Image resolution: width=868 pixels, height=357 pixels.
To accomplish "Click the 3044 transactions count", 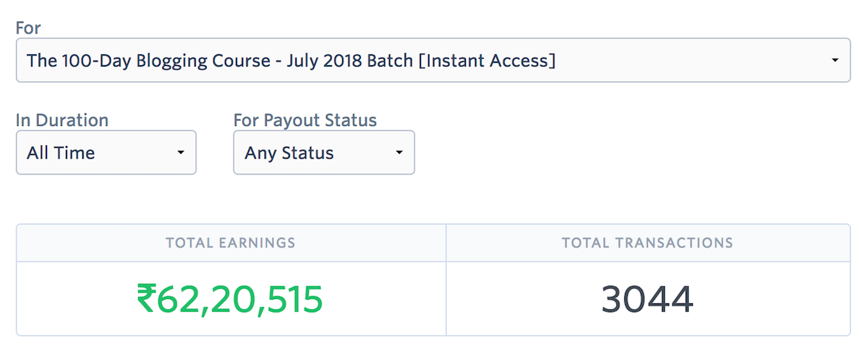I will (x=647, y=299).
